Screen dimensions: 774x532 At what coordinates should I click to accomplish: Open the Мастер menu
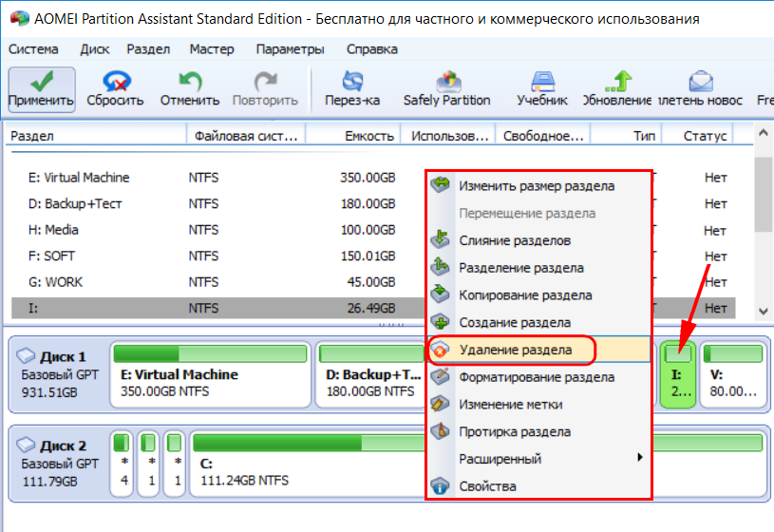[211, 49]
